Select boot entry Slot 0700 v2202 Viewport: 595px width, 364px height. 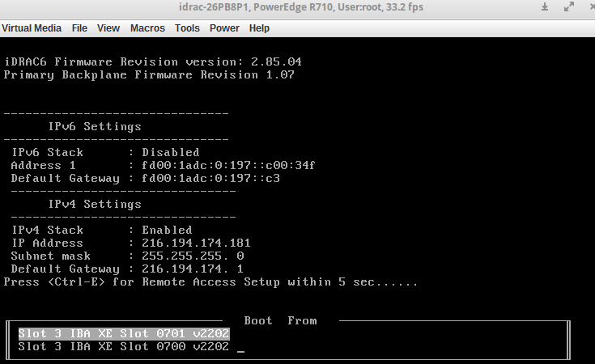(x=124, y=347)
